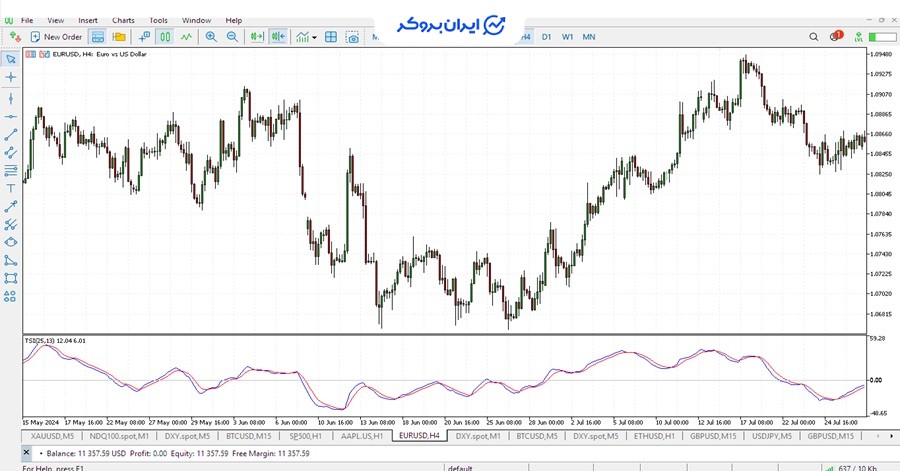The image size is (900, 471).
Task: Select the W1 timeframe
Action: click(567, 37)
